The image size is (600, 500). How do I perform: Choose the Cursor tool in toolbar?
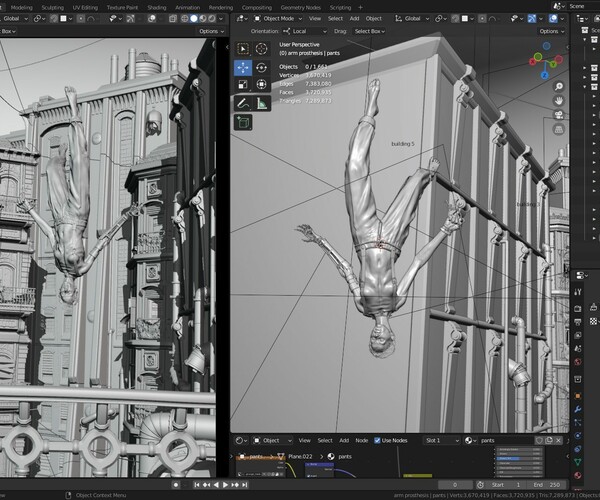click(x=262, y=48)
